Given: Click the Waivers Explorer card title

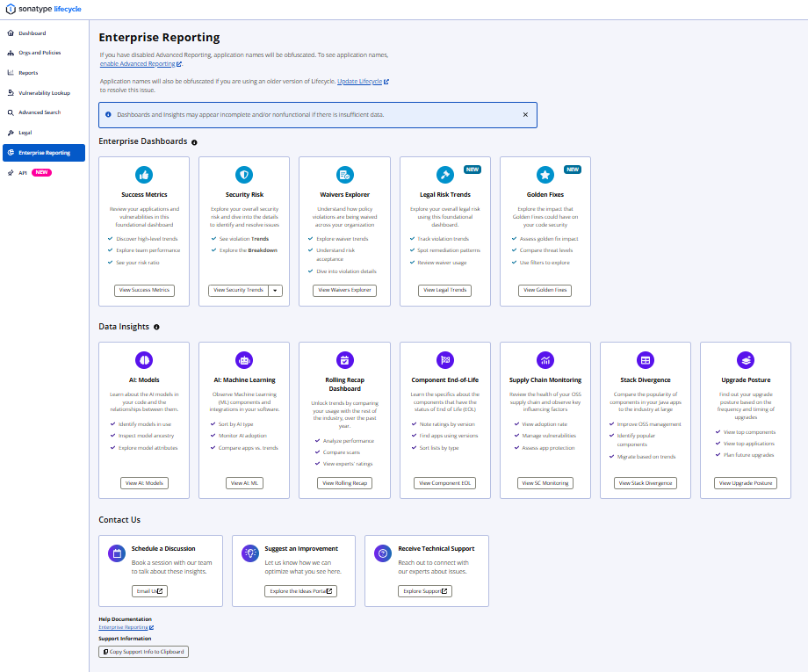Looking at the screenshot, I should pyautogui.click(x=345, y=195).
